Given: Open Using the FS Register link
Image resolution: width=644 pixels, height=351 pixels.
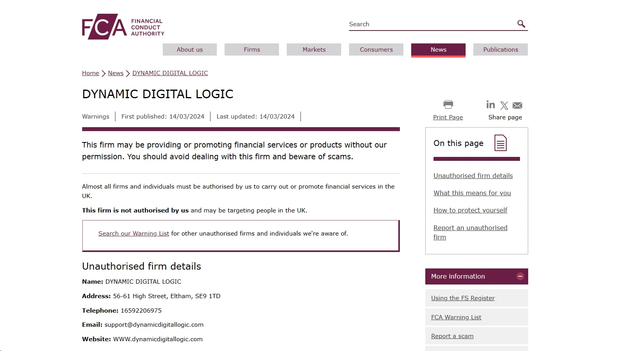Looking at the screenshot, I should 463,298.
